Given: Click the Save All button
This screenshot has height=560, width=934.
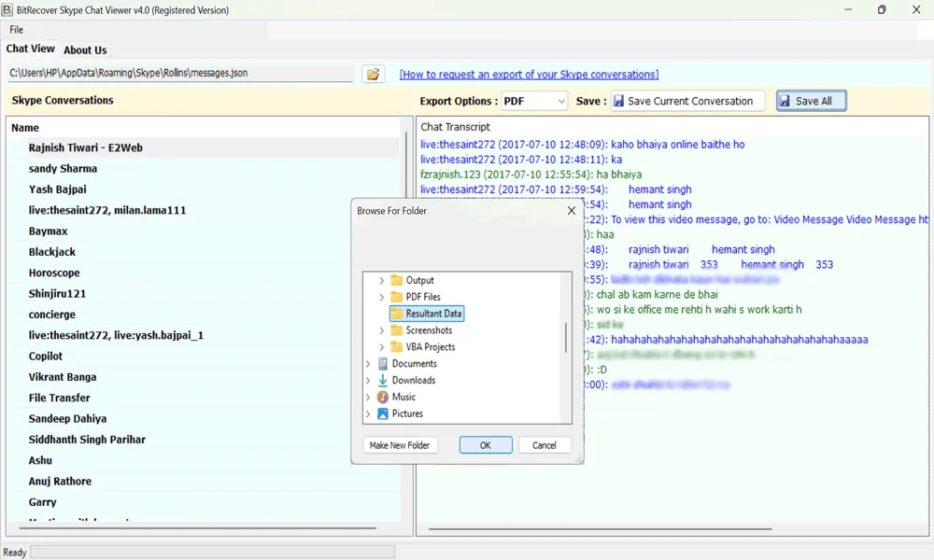Looking at the screenshot, I should [811, 101].
